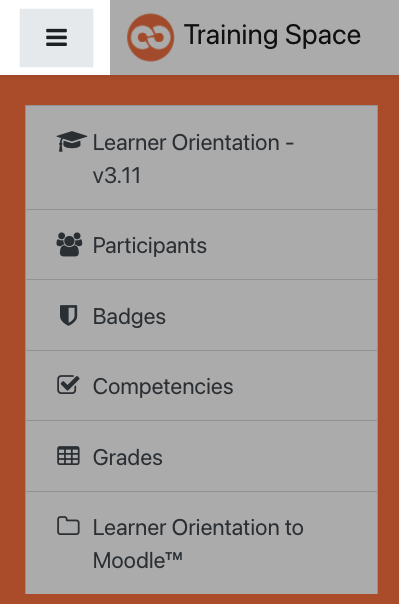
Task: Go to the Badges page
Action: 201,315
